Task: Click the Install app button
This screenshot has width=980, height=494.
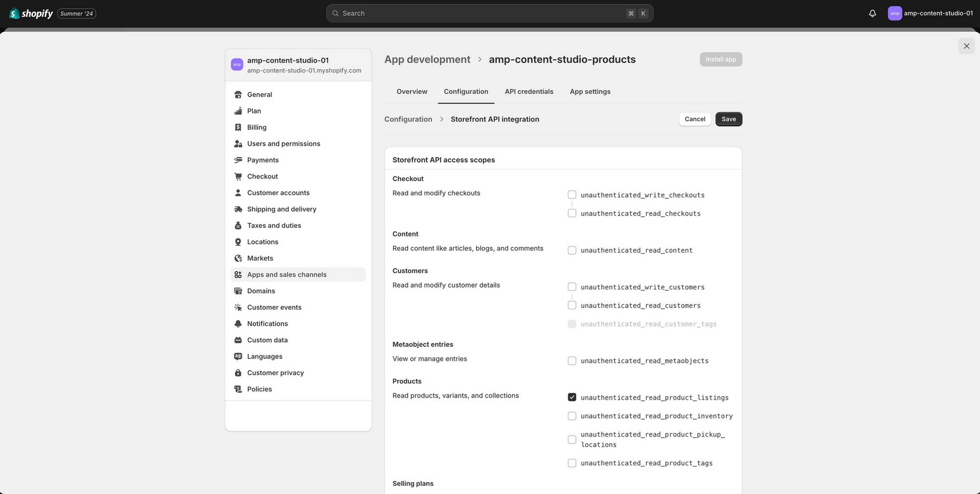Action: [721, 59]
